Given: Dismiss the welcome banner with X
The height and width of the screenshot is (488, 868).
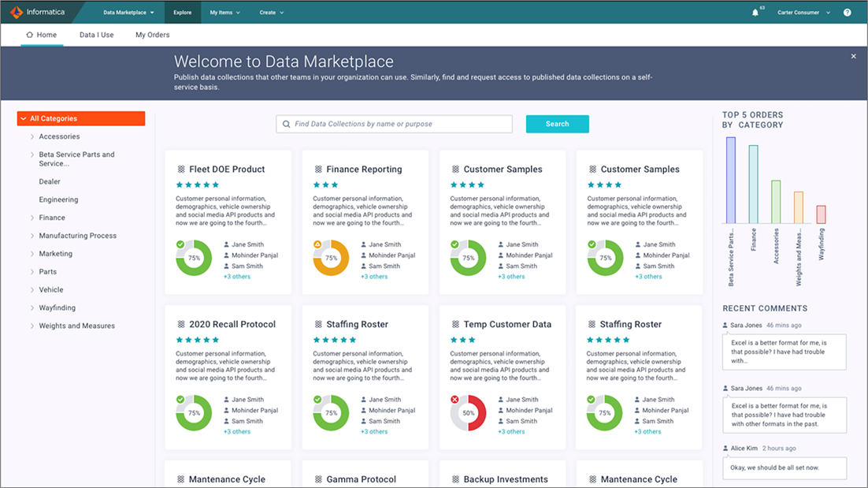Looking at the screenshot, I should 854,56.
